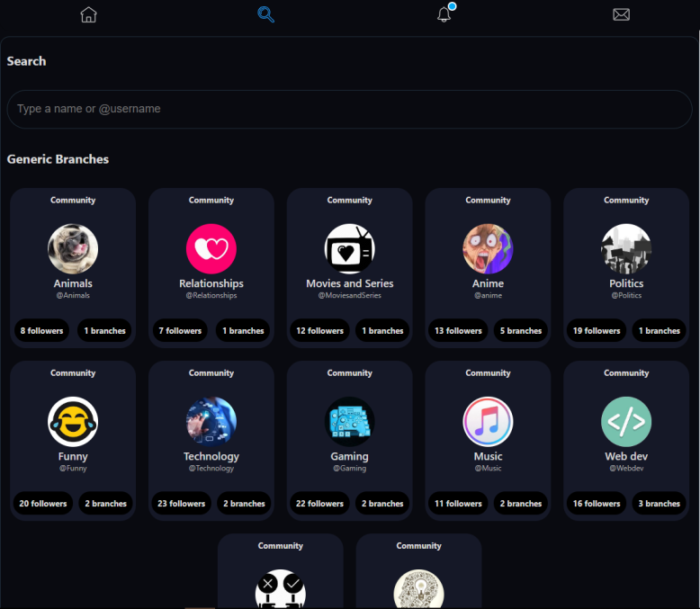Click the @MoviesandSeries handle
Viewport: 700px width, 609px height.
tap(350, 296)
